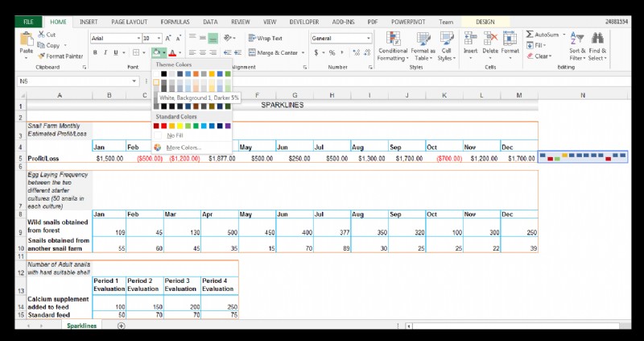Switch to the PAGE LAYOUT ribbon tab
This screenshot has height=341, width=644.
click(x=129, y=22)
